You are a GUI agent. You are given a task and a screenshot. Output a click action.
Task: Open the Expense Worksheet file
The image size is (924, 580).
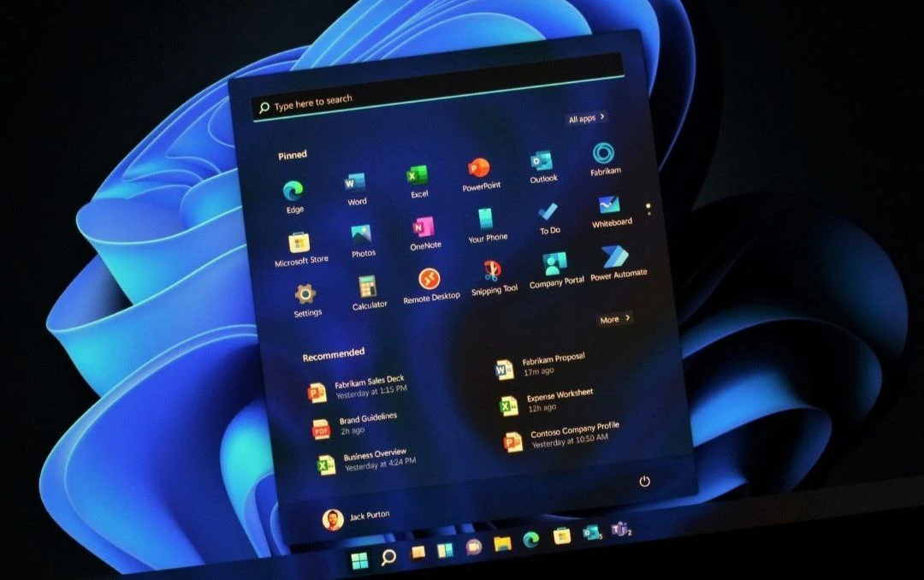click(x=546, y=401)
